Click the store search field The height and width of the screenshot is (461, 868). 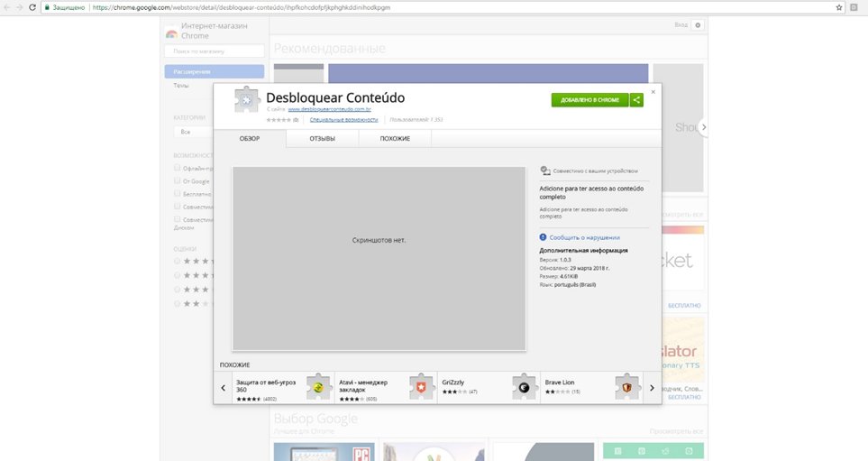pos(215,51)
